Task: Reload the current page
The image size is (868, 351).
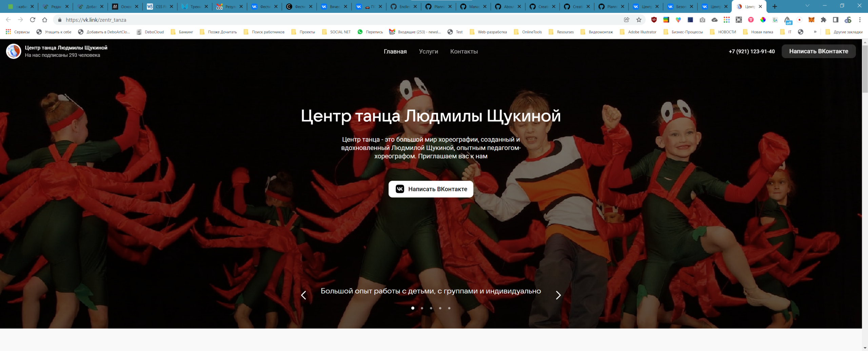Action: point(33,20)
